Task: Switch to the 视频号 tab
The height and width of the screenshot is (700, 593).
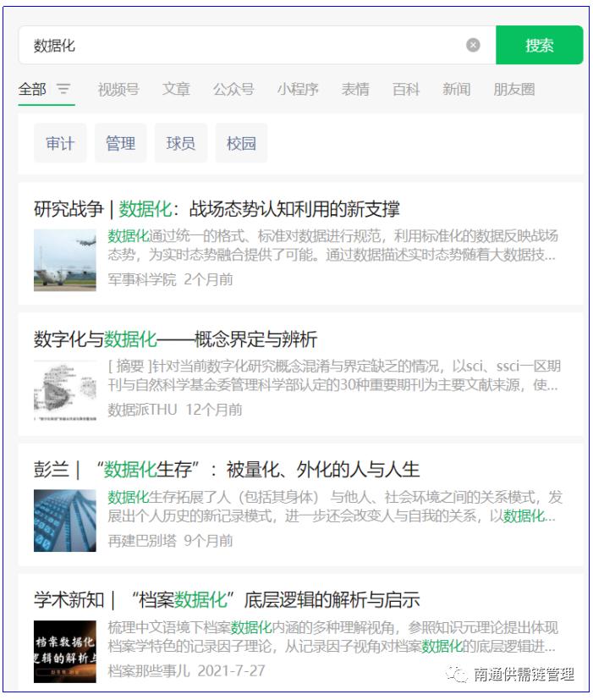Action: 118,89
